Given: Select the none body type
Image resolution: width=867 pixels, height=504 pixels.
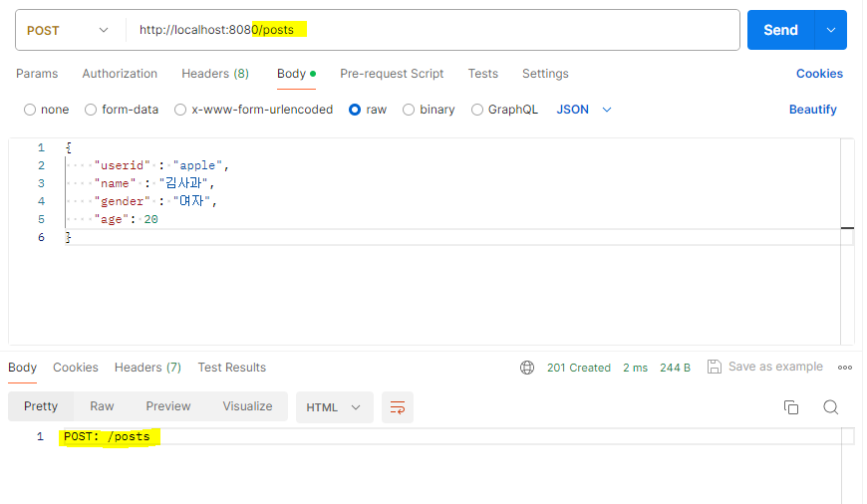Looking at the screenshot, I should click(x=47, y=110).
